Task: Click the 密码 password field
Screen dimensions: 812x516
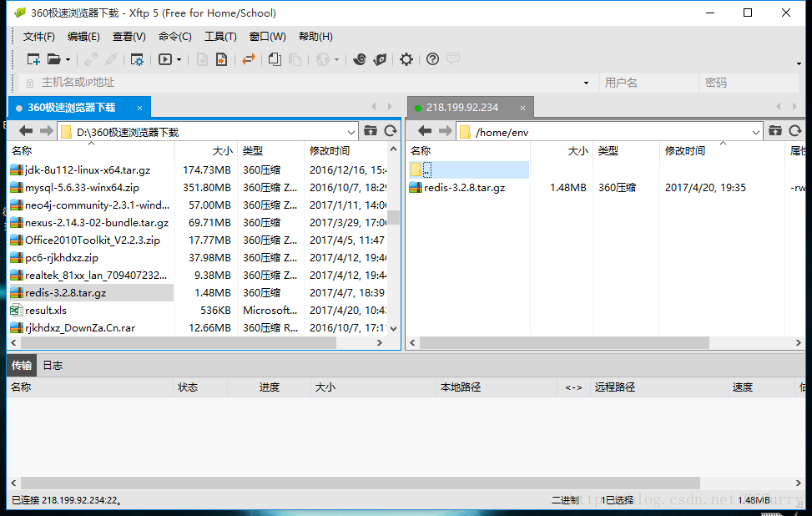Action: coord(749,83)
